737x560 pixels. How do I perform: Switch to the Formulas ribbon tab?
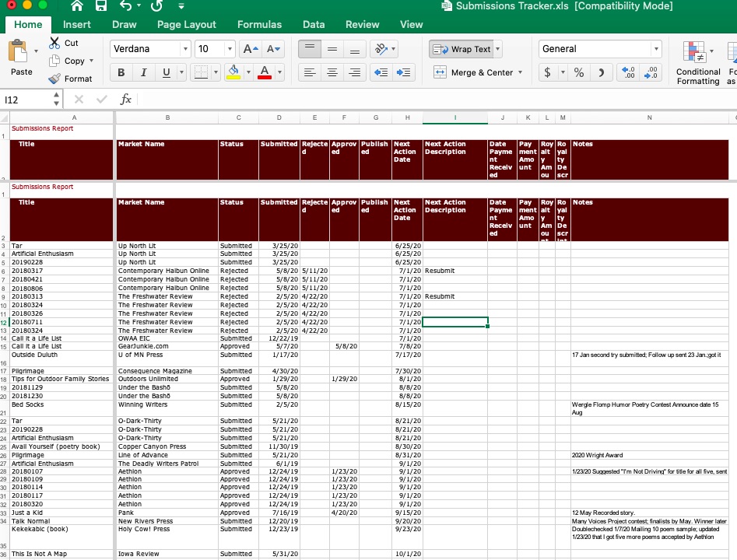point(259,24)
